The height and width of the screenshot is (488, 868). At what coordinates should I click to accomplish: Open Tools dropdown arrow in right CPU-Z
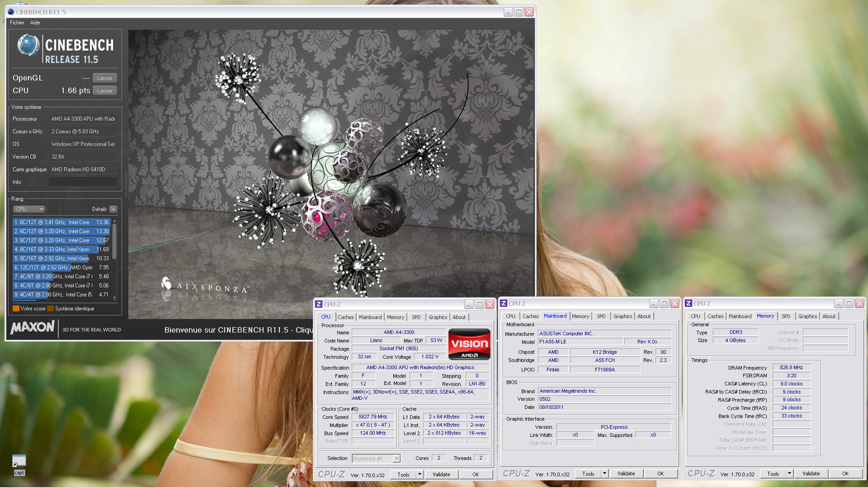pyautogui.click(x=790, y=474)
